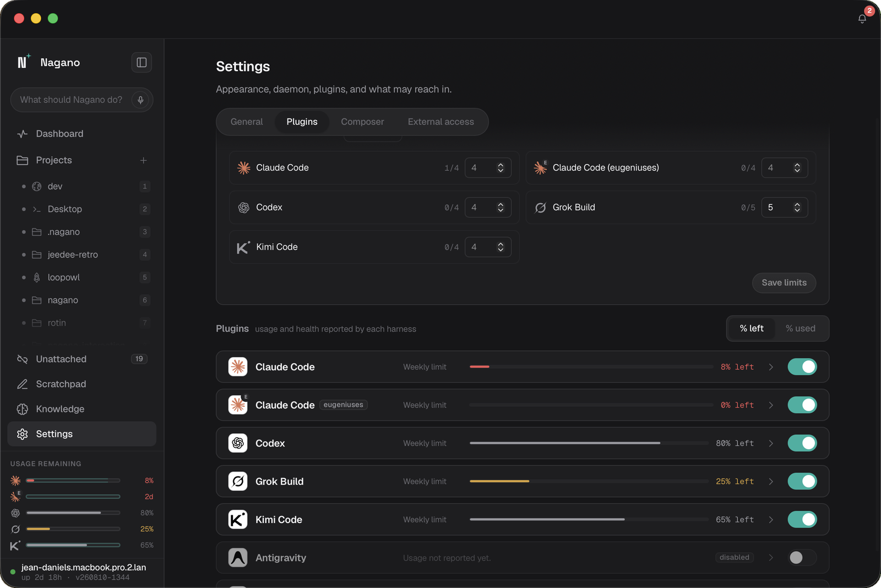Click the disabled badge on Antigravity

pyautogui.click(x=735, y=557)
